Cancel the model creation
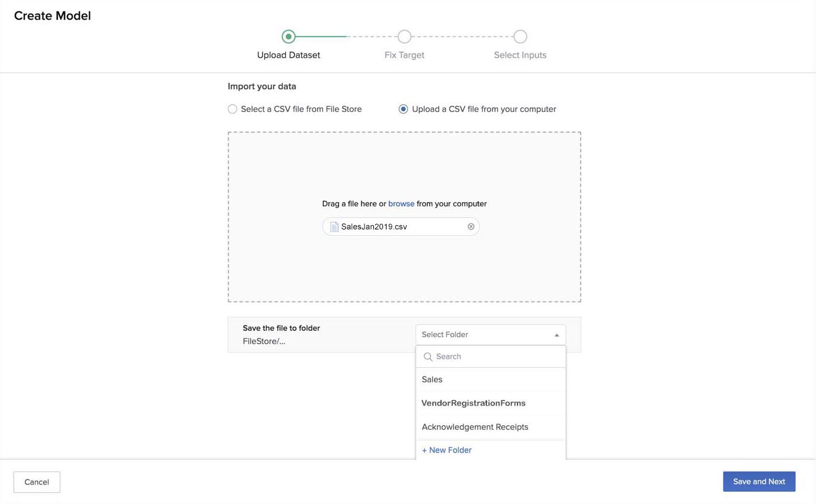Screen dimensions: 816x504 [37, 482]
